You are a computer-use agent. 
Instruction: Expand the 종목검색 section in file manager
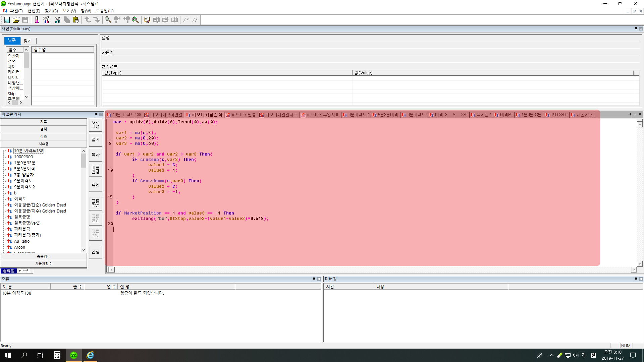click(44, 256)
